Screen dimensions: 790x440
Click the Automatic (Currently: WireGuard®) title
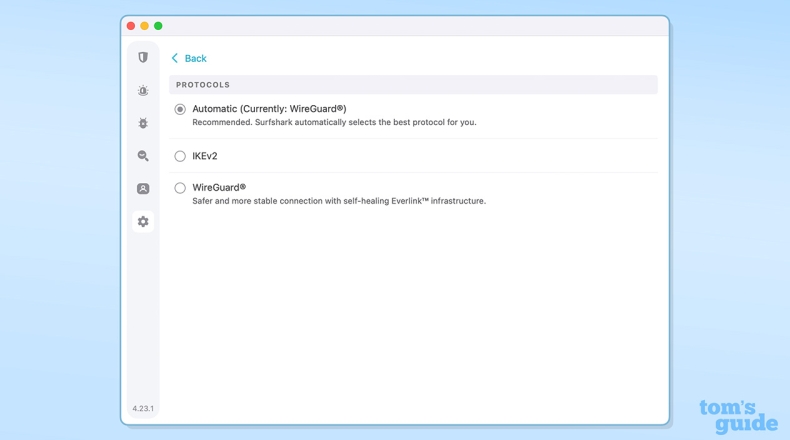tap(269, 108)
